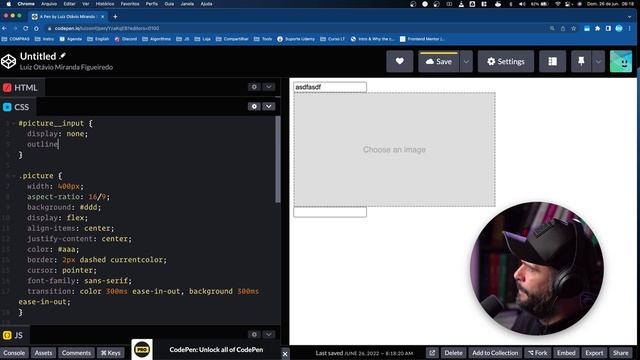Open the Histórico menu in menu bar
Image resolution: width=640 pixels, height=360 pixels.
click(105, 4)
